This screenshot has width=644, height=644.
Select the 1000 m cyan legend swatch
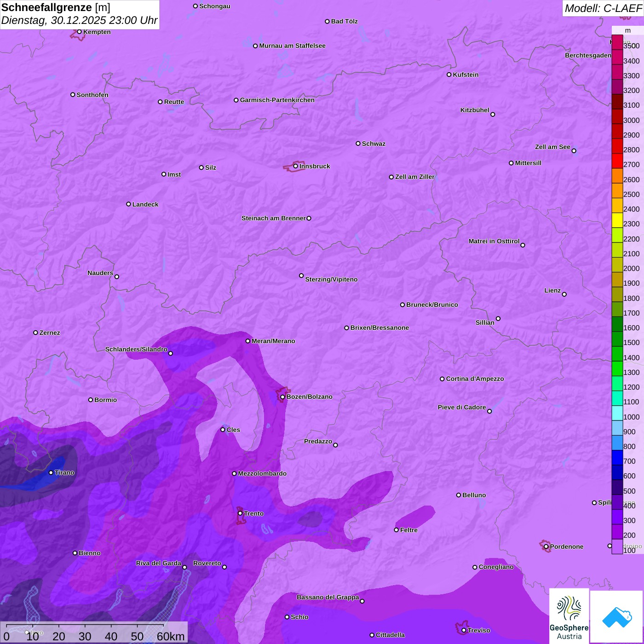617,413
